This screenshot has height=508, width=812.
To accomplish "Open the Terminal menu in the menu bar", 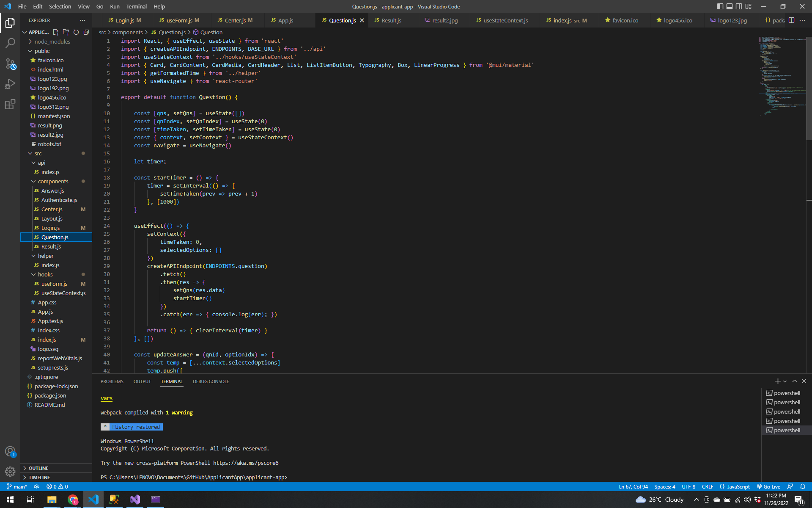I will [136, 6].
